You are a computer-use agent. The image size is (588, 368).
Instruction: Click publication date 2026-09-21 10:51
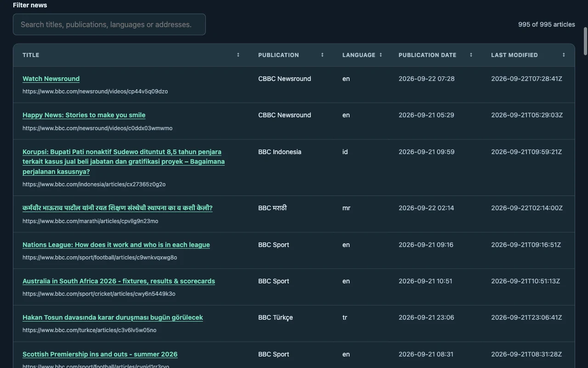click(x=425, y=281)
